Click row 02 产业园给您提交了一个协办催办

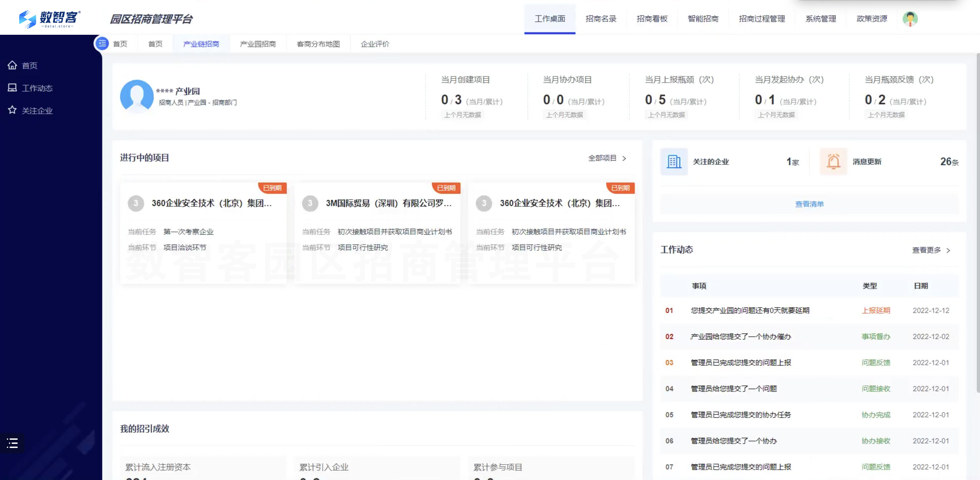[x=809, y=336]
